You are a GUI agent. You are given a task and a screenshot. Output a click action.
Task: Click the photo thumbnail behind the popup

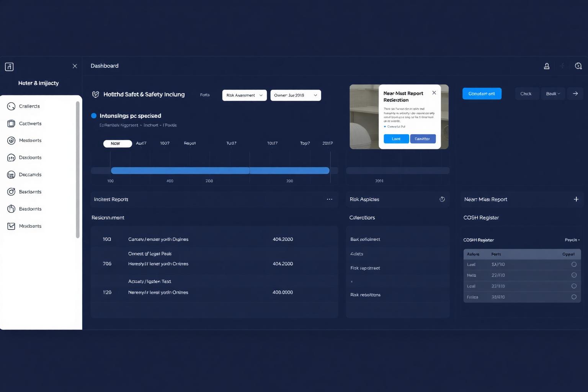tap(364, 117)
